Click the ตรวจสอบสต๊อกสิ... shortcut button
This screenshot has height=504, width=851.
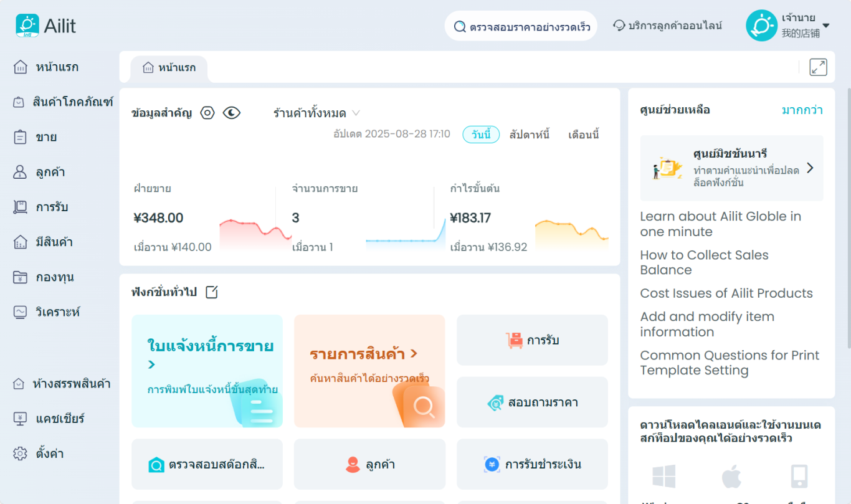207,465
